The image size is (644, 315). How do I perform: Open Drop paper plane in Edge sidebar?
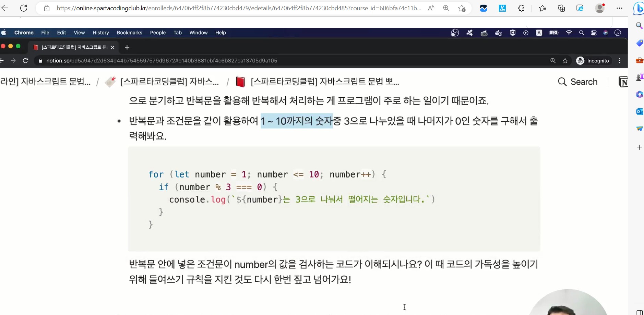point(639,129)
